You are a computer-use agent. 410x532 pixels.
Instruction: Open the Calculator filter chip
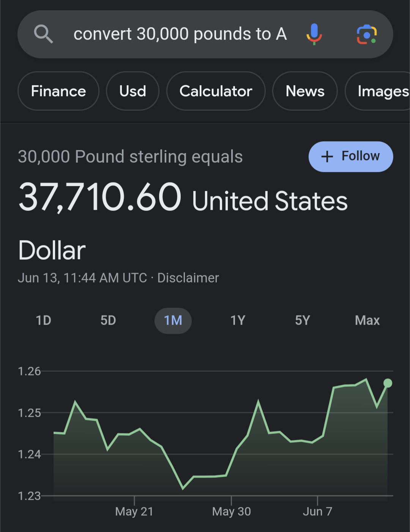coord(216,91)
